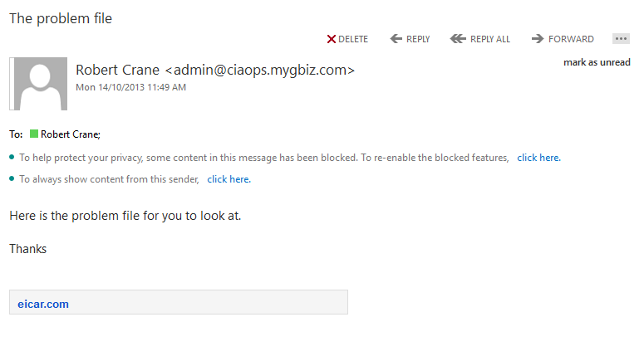Click the subject heading 'The problem file'
The width and height of the screenshot is (644, 356).
coord(61,18)
